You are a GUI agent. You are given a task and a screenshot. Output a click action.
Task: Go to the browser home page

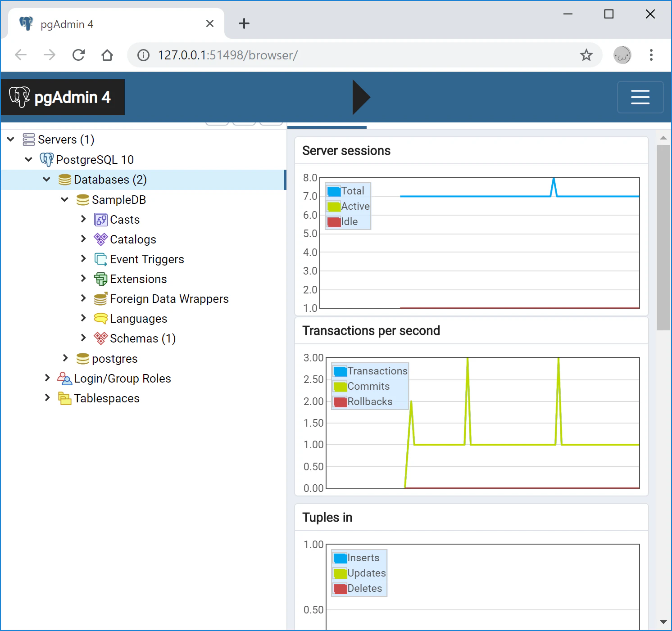coord(107,55)
